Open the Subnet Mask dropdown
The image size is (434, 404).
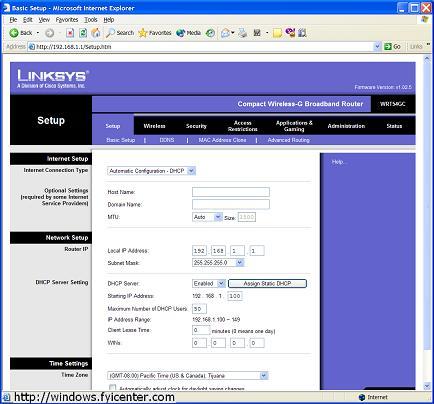(x=240, y=263)
